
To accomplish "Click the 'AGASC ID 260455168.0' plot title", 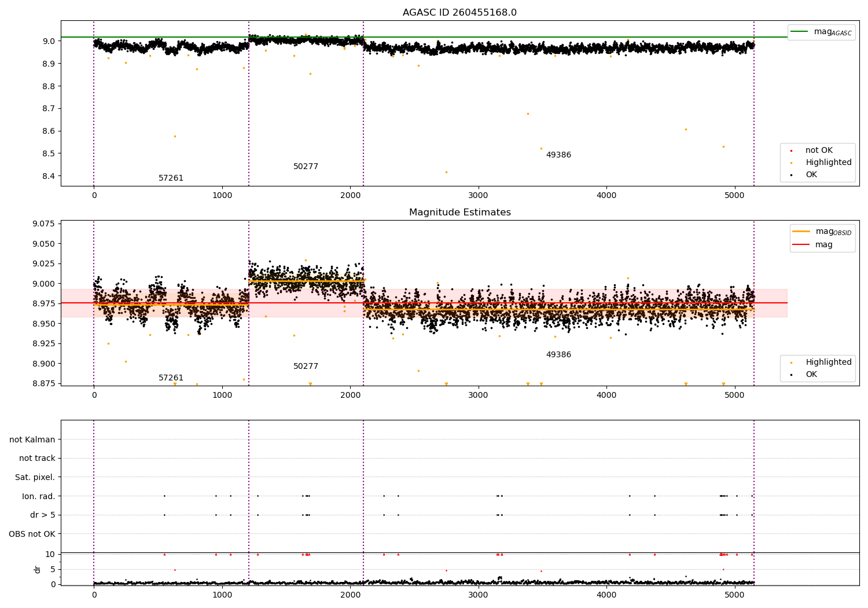I will point(459,13).
